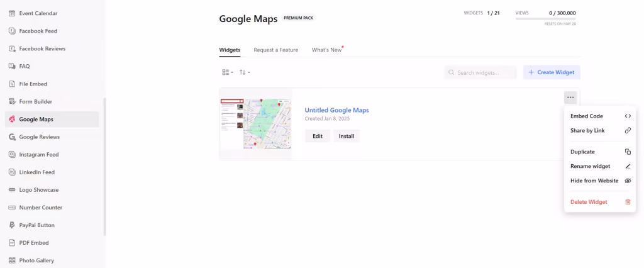The height and width of the screenshot is (268, 644).
Task: Click the Photo Gallery sidebar icon
Action: coord(13,260)
